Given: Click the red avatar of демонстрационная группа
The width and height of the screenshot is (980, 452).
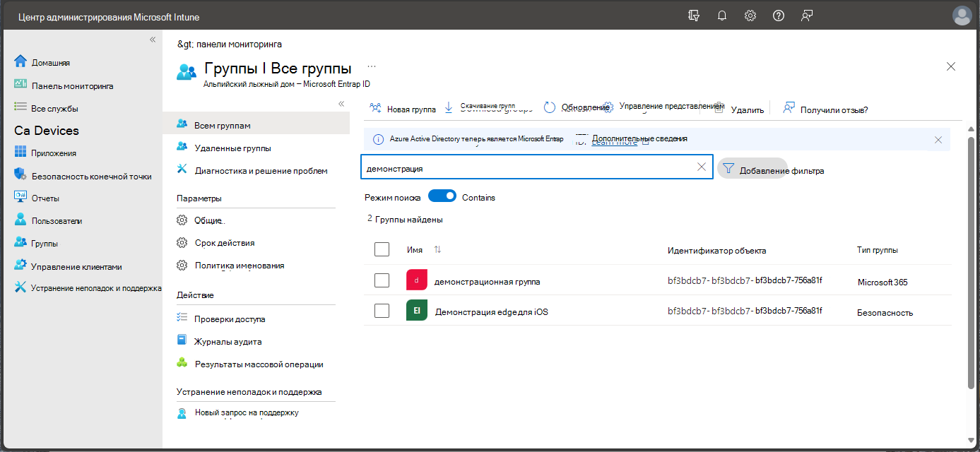Looking at the screenshot, I should pos(417,280).
